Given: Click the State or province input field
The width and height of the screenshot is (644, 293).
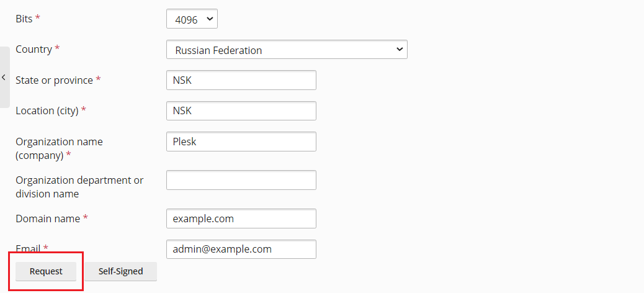Looking at the screenshot, I should (241, 80).
